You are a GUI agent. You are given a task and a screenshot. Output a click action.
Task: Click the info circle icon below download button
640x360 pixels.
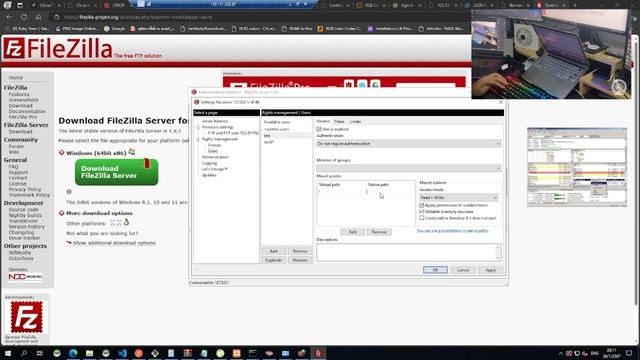[x=69, y=191]
